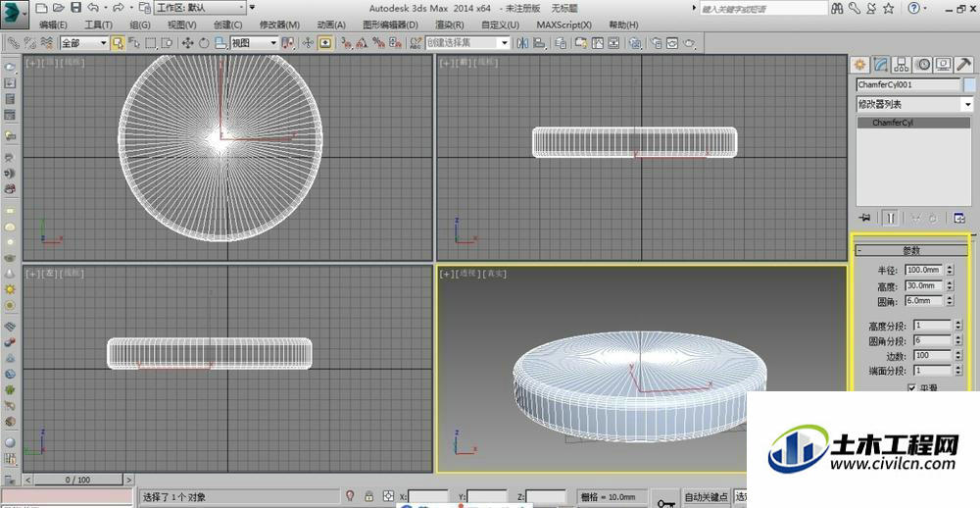Click the Align tool icon
Image resolution: width=980 pixels, height=508 pixels.
click(x=539, y=42)
